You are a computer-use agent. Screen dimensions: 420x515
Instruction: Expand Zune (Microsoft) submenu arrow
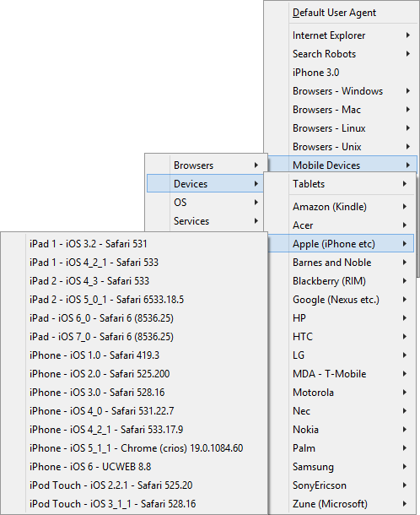click(x=405, y=504)
